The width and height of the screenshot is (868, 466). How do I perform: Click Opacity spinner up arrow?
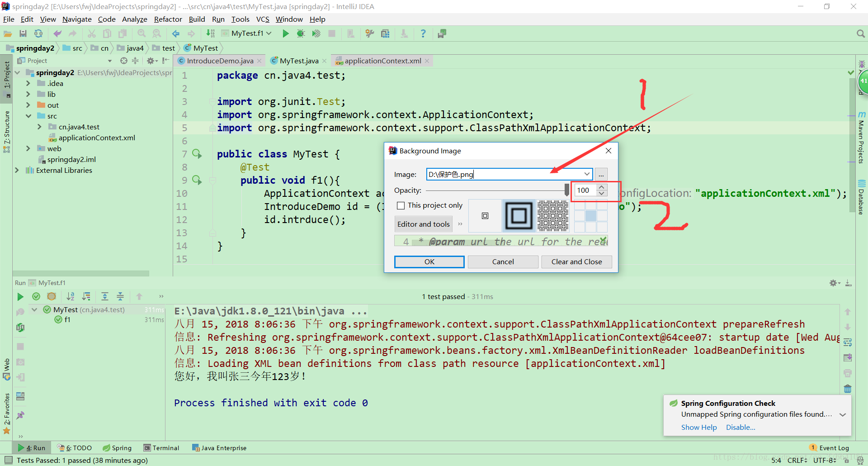(601, 187)
